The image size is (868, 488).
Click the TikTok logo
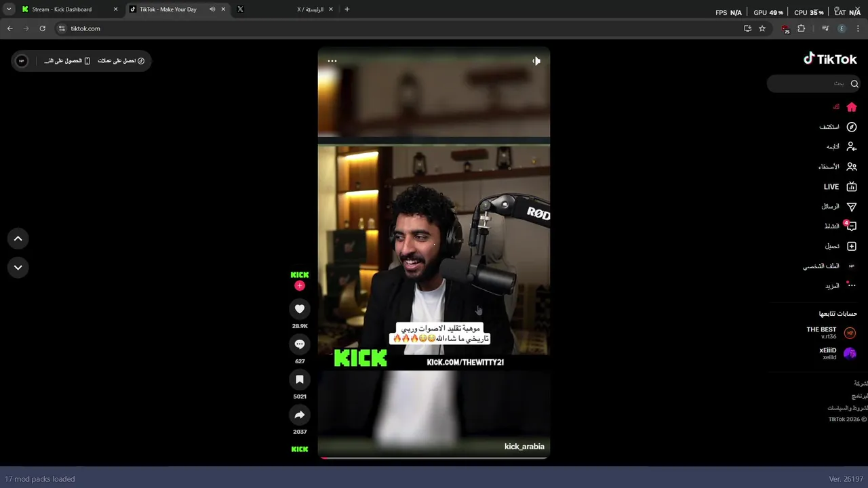tap(830, 59)
